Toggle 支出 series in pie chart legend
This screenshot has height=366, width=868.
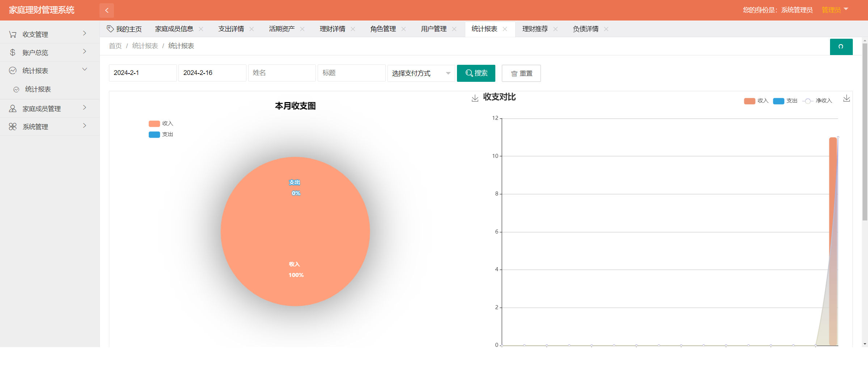(x=161, y=134)
